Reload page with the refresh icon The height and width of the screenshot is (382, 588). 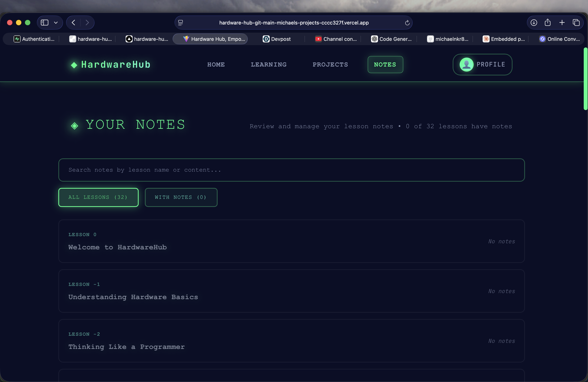pos(407,23)
